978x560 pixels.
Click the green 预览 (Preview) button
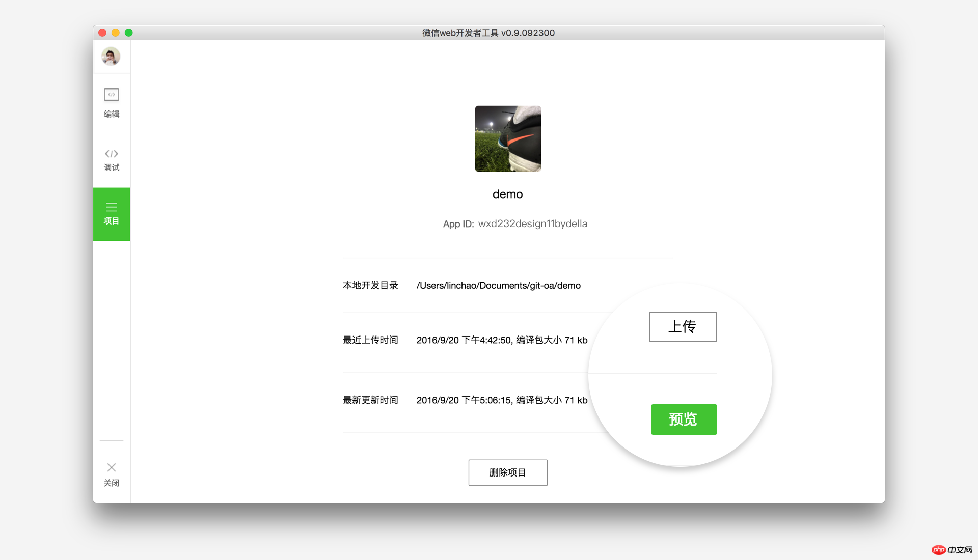[x=684, y=419]
